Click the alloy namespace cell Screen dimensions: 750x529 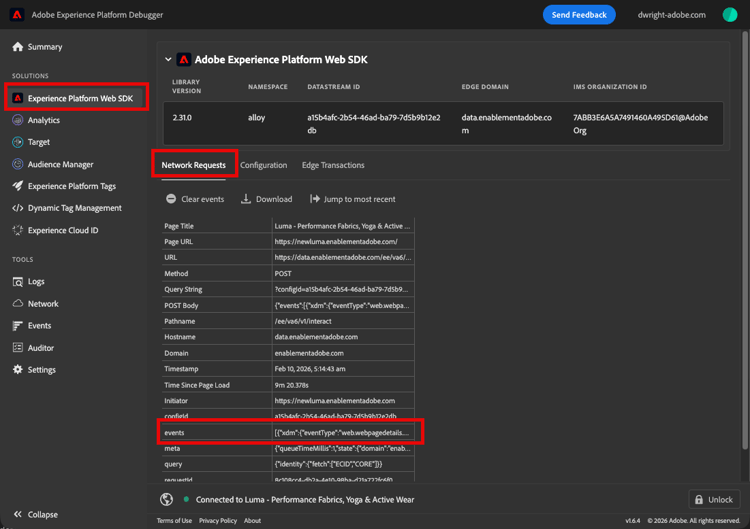(x=256, y=118)
